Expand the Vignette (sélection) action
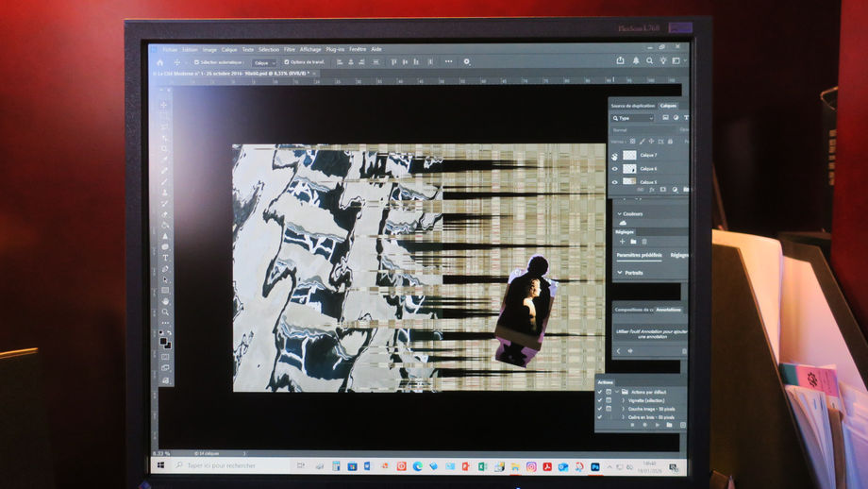Viewport: 868px width, 489px height. (x=624, y=400)
